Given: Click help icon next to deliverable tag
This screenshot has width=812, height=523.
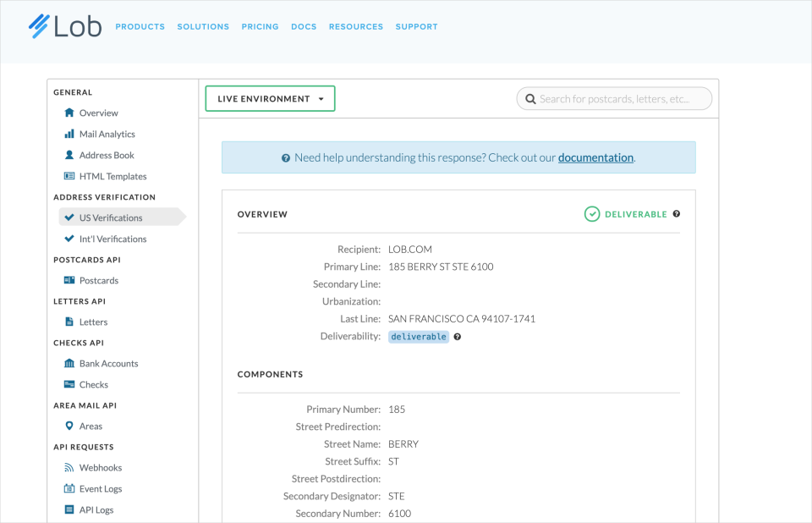Looking at the screenshot, I should [x=458, y=337].
